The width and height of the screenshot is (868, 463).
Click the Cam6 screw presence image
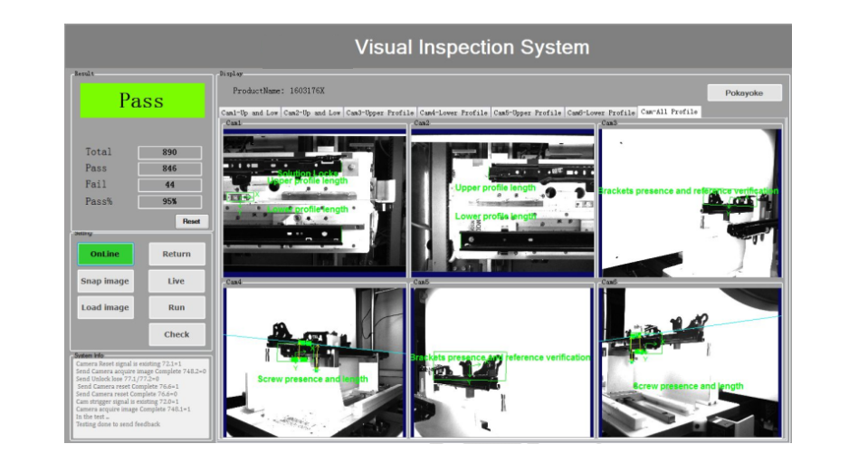(x=690, y=362)
